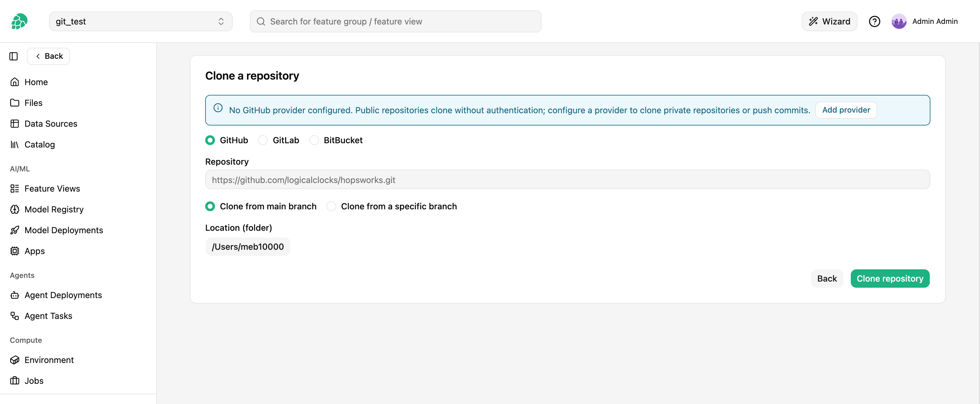Viewport: 980px width, 404px height.
Task: Click the Back button in the sidebar
Action: click(x=48, y=56)
